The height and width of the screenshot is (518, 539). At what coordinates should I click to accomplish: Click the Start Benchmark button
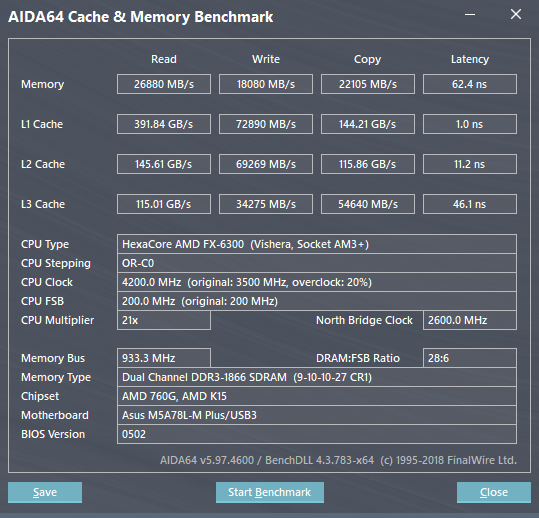[x=270, y=492]
